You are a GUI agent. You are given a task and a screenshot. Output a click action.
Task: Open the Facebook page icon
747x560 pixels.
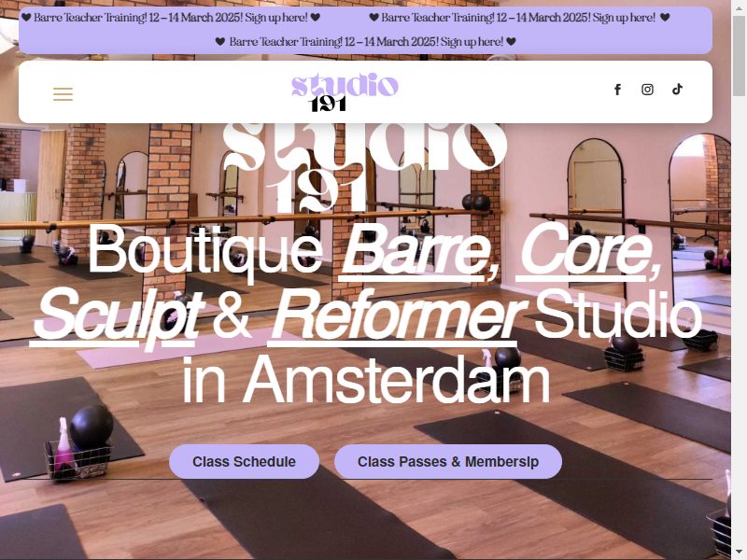pyautogui.click(x=617, y=90)
